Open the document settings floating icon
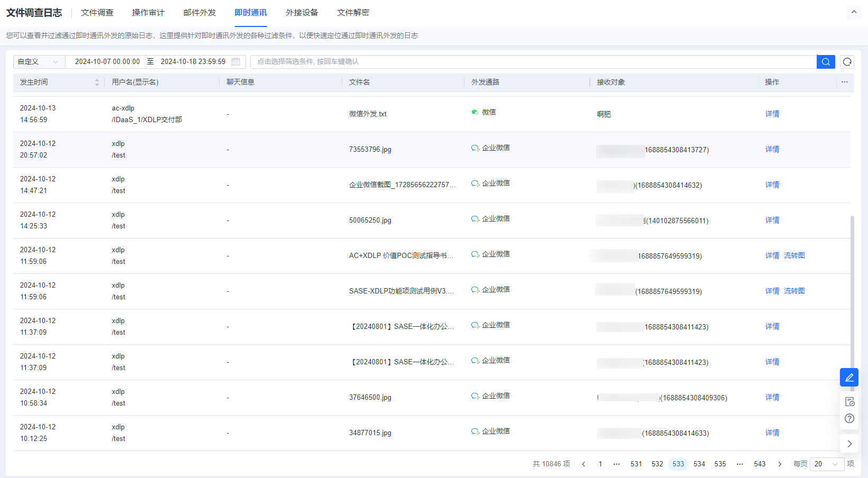This screenshot has width=868, height=478. coord(849,402)
